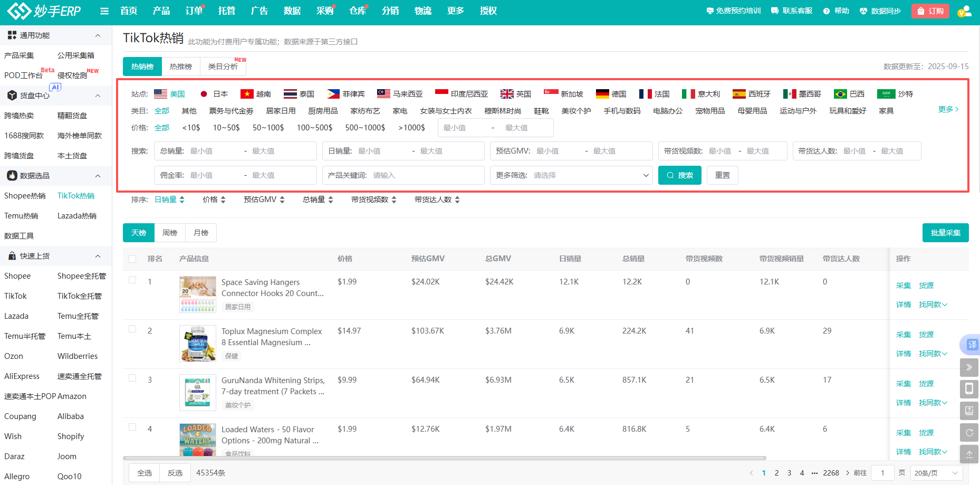Check the box for Space Saving Hangers
Screen dimensions: 980x485
point(132,280)
